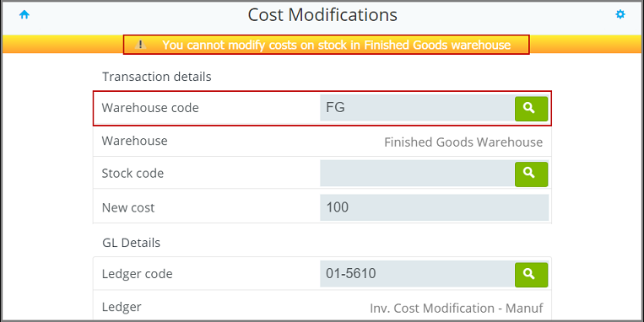This screenshot has height=322, width=644.
Task: Go to the home screen via house icon
Action: click(24, 15)
